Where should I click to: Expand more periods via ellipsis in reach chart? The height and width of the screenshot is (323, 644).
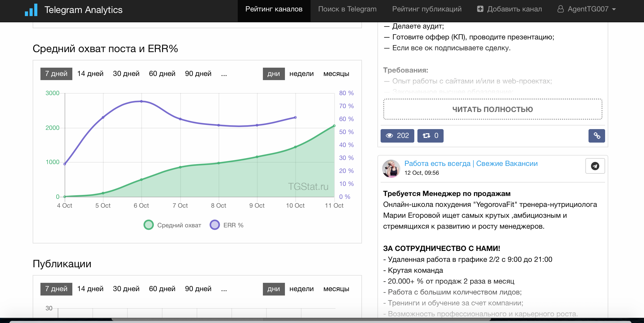[224, 74]
